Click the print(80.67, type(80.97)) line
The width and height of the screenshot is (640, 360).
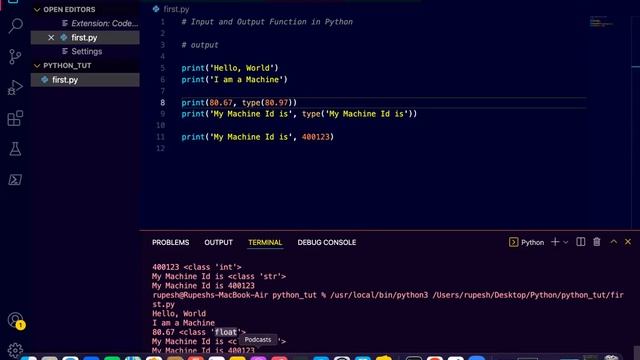pos(239,102)
